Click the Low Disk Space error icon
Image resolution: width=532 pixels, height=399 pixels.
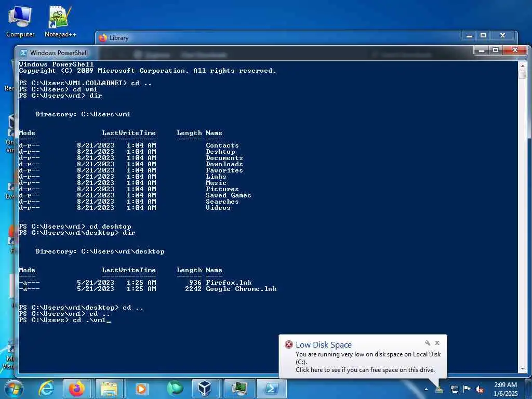(x=289, y=344)
